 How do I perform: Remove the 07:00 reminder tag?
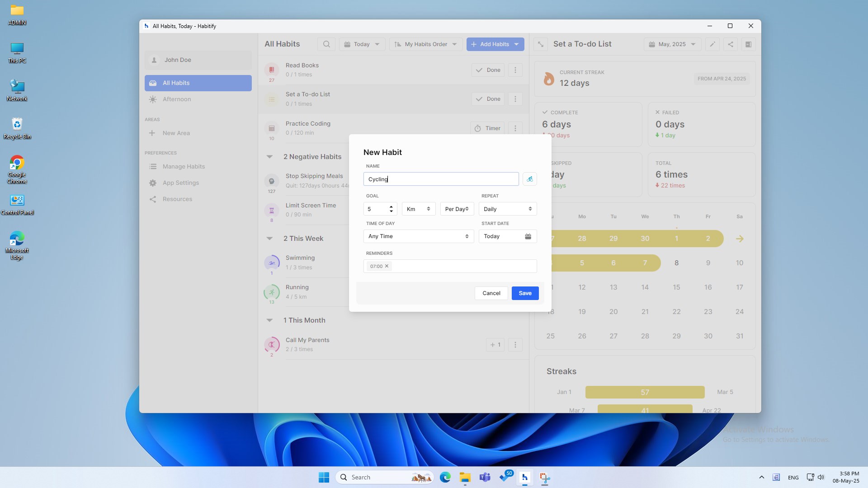pos(387,266)
